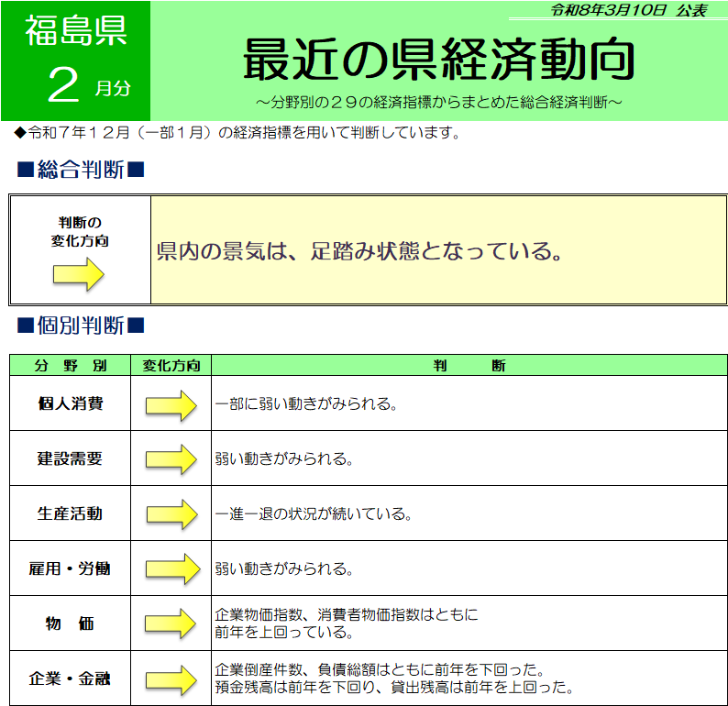Viewport: 728px width, 706px height.
Task: Click the 企業・金融 trend arrow
Action: 171,678
